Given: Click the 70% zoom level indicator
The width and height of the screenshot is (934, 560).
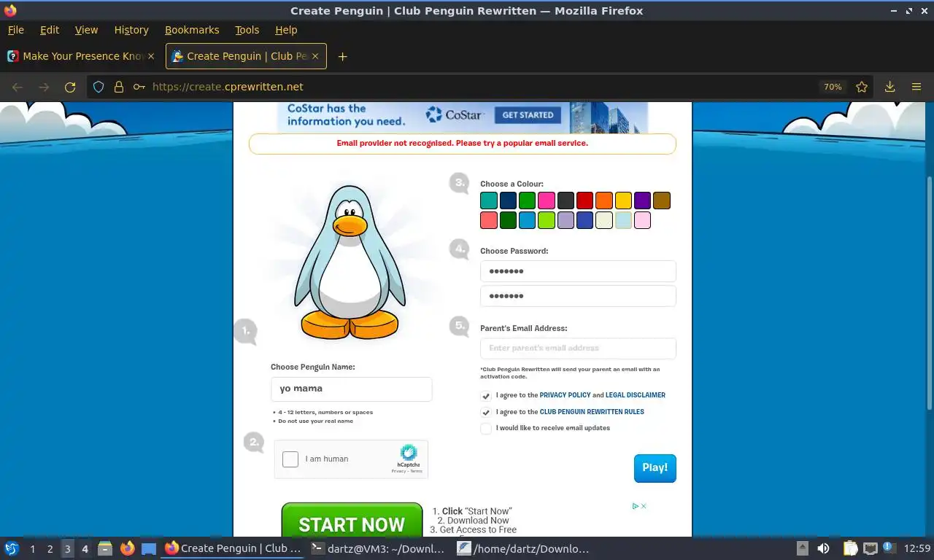Looking at the screenshot, I should pos(833,87).
